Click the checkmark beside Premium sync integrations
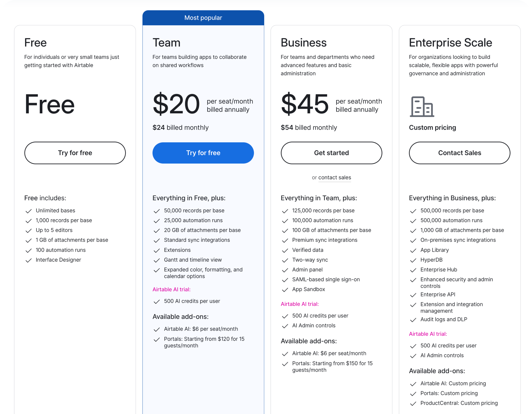The width and height of the screenshot is (532, 414). click(285, 241)
